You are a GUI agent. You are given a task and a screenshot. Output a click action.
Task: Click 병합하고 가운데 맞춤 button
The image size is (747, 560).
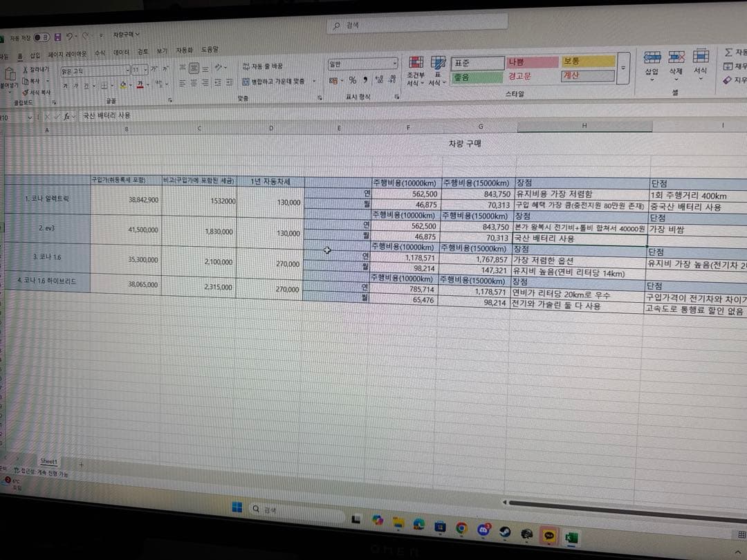tap(279, 82)
